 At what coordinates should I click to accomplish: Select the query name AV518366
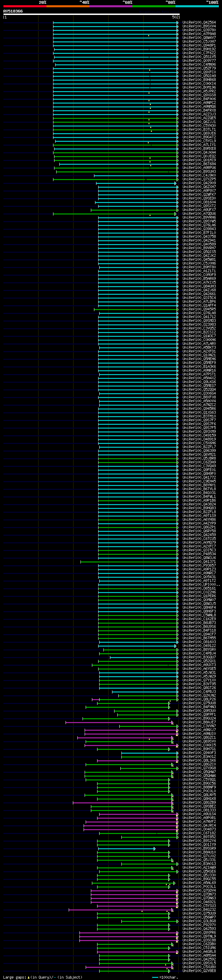tap(13, 11)
